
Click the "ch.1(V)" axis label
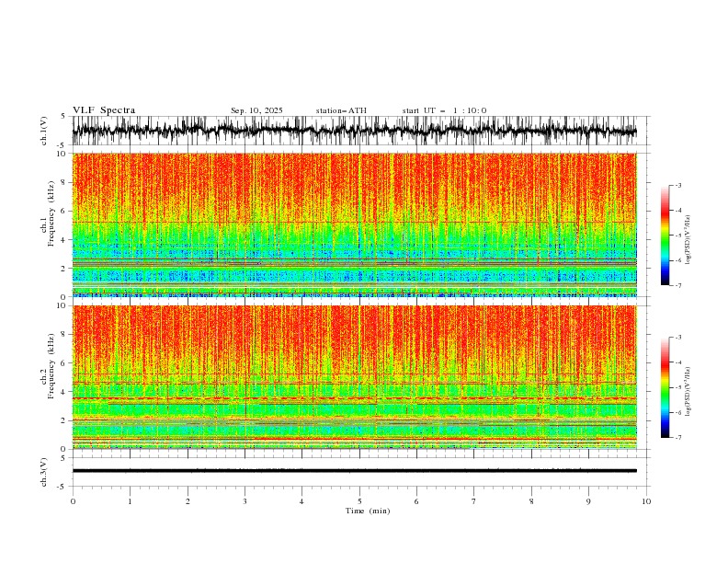44,131
